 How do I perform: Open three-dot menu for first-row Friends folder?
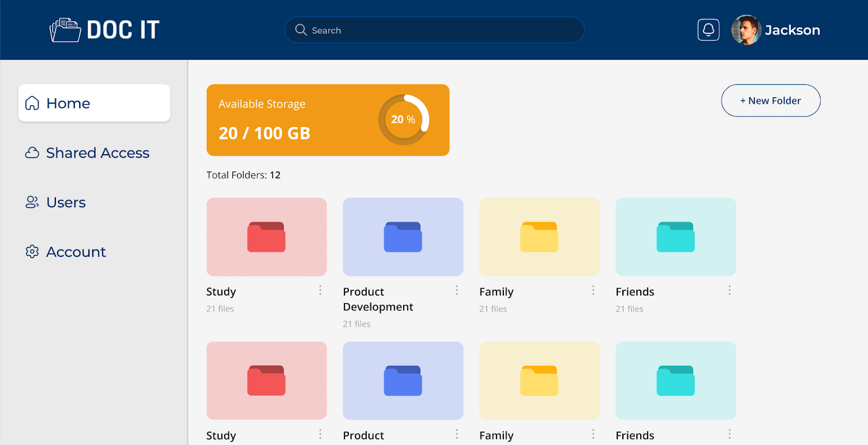pos(730,290)
